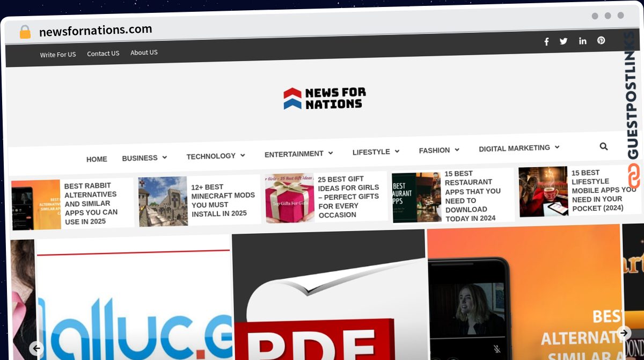This screenshot has height=360, width=644.
Task: Expand the Business menu chevron
Action: [165, 157]
